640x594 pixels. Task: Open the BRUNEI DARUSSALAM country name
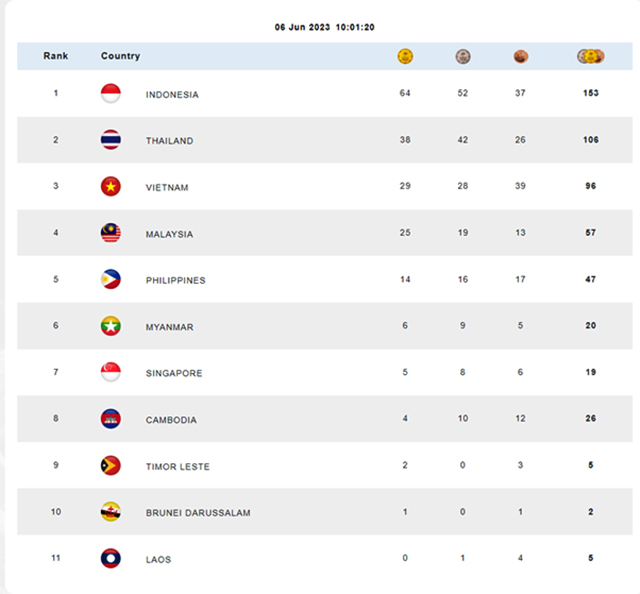click(198, 513)
